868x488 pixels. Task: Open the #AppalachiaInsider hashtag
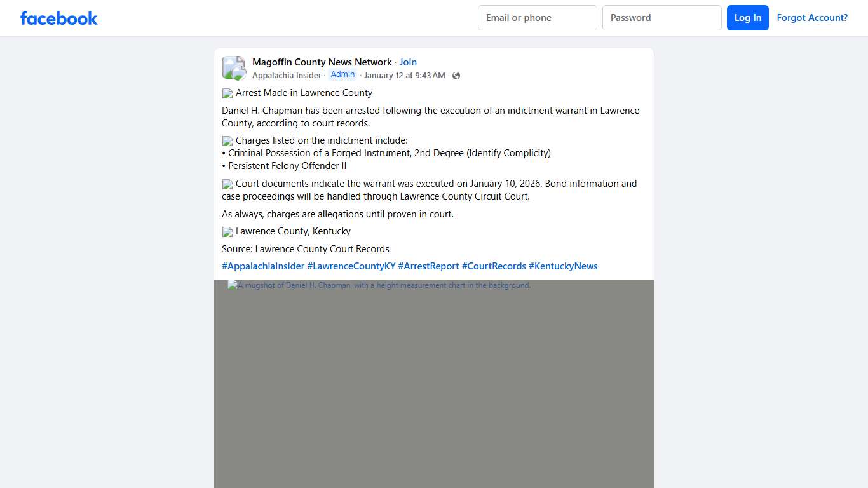262,266
